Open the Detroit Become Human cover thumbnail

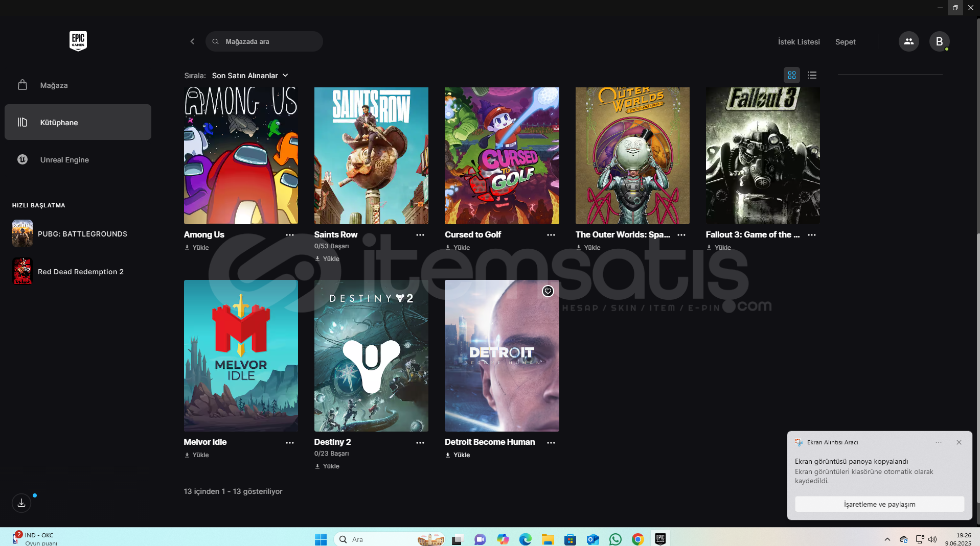point(502,355)
